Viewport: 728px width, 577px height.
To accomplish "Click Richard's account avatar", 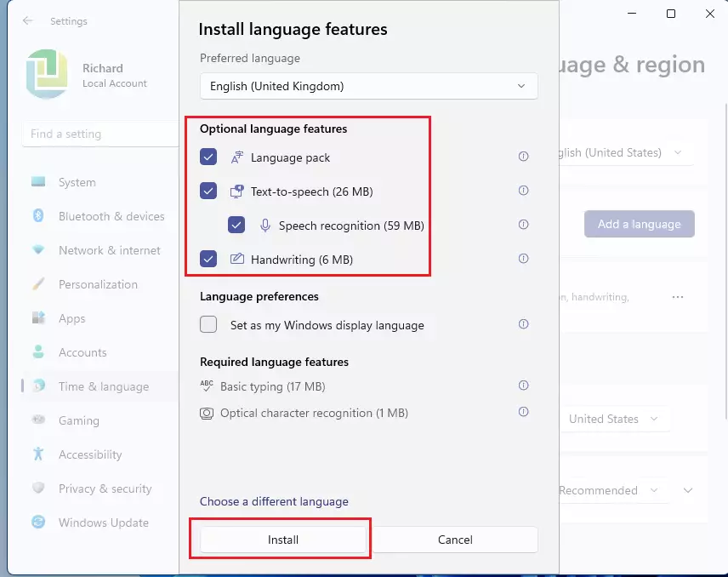I will point(47,74).
